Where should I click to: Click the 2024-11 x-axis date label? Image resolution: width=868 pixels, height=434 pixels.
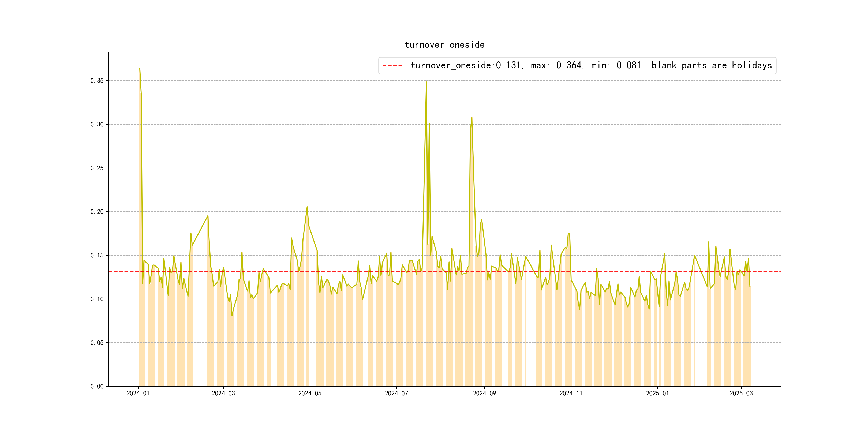pyautogui.click(x=571, y=394)
